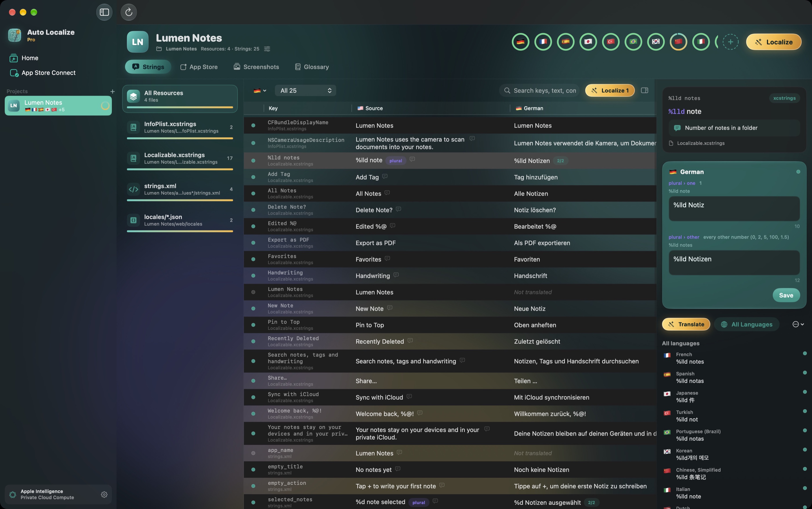Viewport: 812px width, 509px height.
Task: Open project settings sliders icon
Action: point(267,49)
